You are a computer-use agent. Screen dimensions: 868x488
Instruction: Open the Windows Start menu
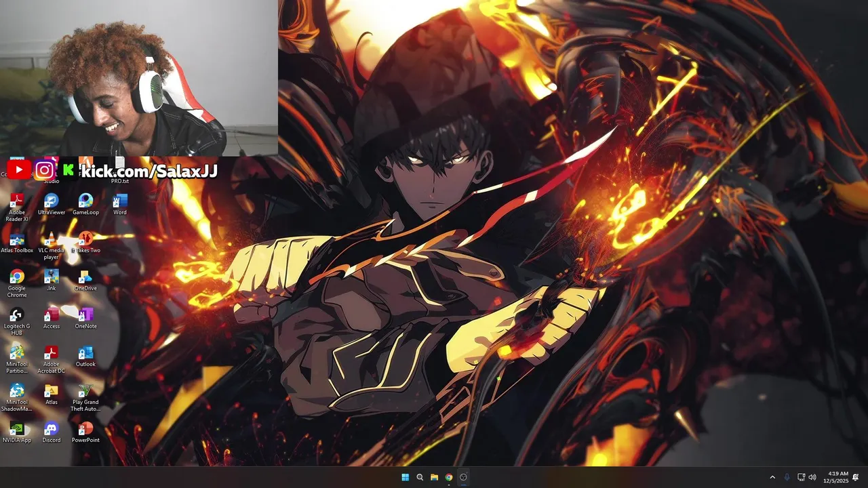[405, 477]
